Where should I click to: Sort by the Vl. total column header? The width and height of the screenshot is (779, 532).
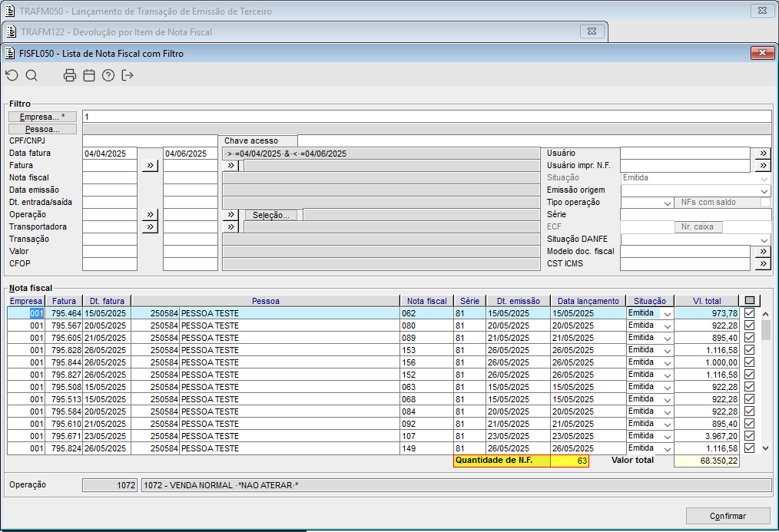pyautogui.click(x=707, y=301)
